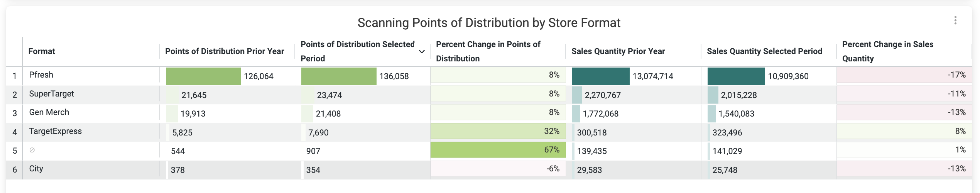Click the green 126,064 Pfresh bar
This screenshot has width=980, height=193.
pos(203,76)
